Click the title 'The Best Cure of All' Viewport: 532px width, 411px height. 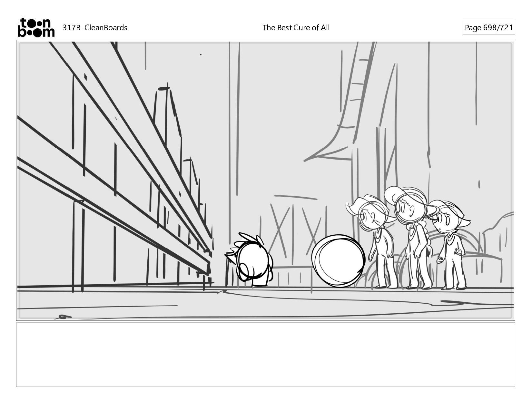(296, 28)
